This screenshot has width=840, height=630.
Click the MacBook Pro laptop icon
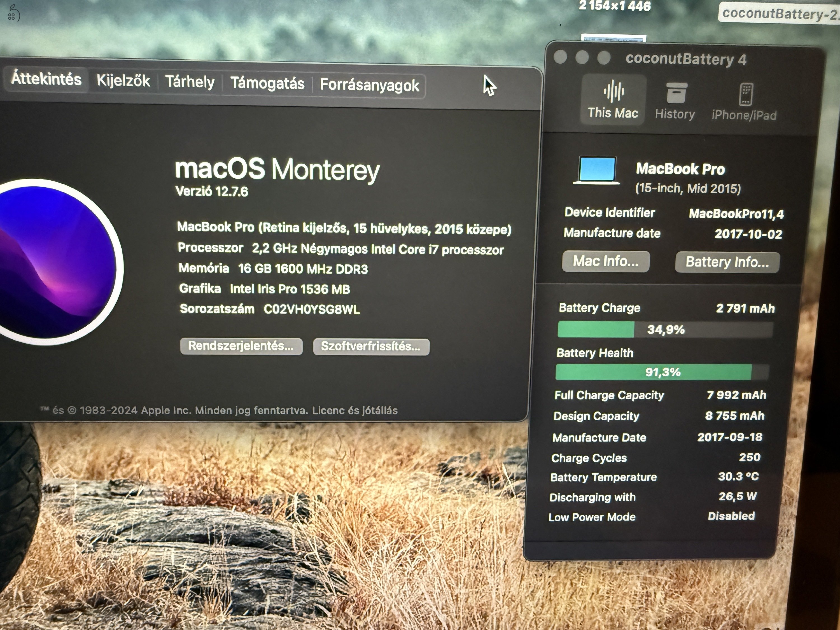click(x=597, y=170)
